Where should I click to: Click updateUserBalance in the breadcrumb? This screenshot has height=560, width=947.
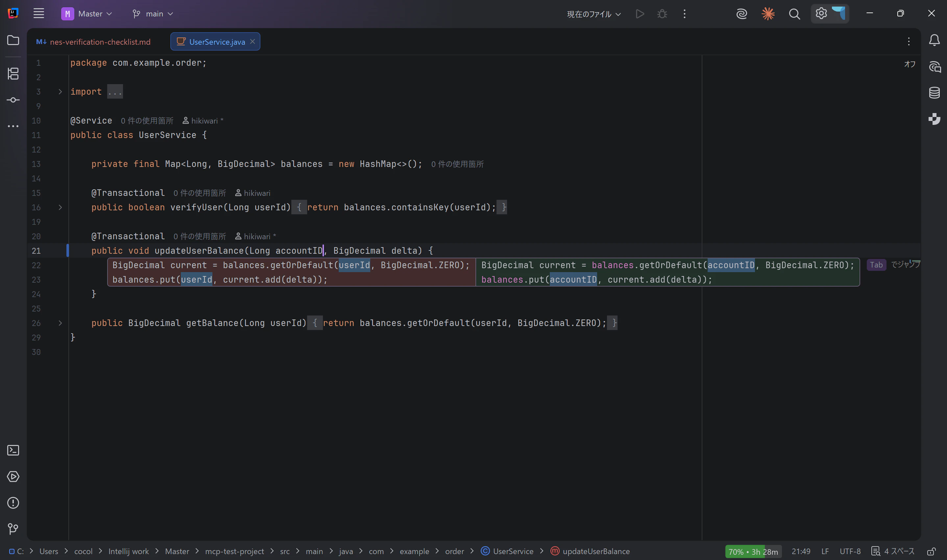click(x=590, y=551)
